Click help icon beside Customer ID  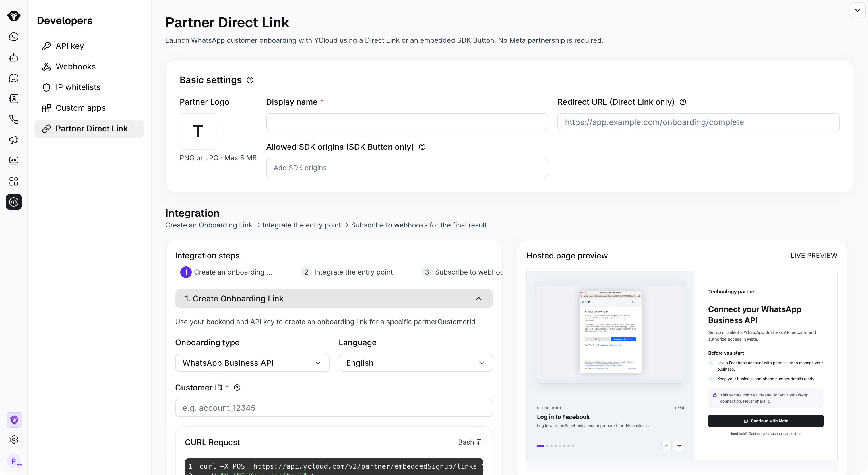point(237,388)
